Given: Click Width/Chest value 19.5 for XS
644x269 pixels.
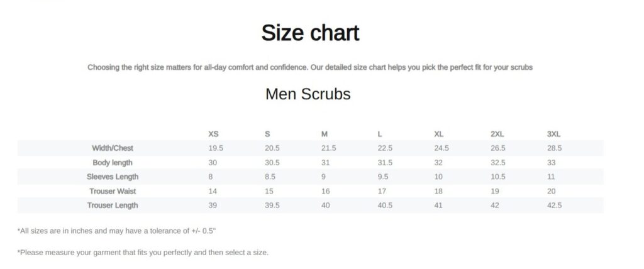Looking at the screenshot, I should (216, 148).
